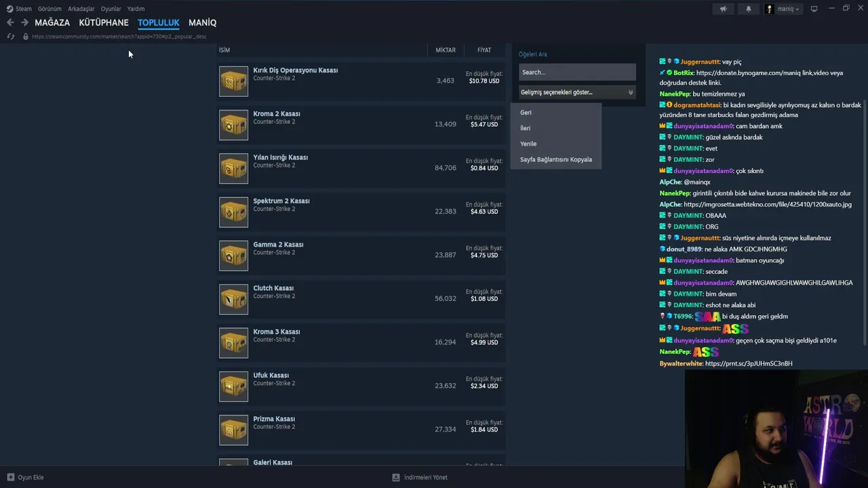
Task: Choose Yenile from the context menu
Action: point(555,144)
